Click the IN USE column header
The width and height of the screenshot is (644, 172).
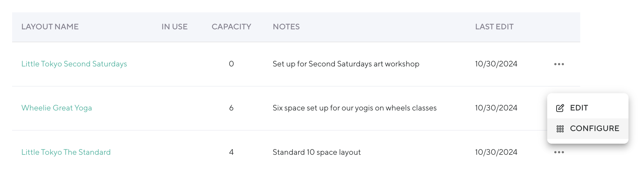pyautogui.click(x=175, y=27)
